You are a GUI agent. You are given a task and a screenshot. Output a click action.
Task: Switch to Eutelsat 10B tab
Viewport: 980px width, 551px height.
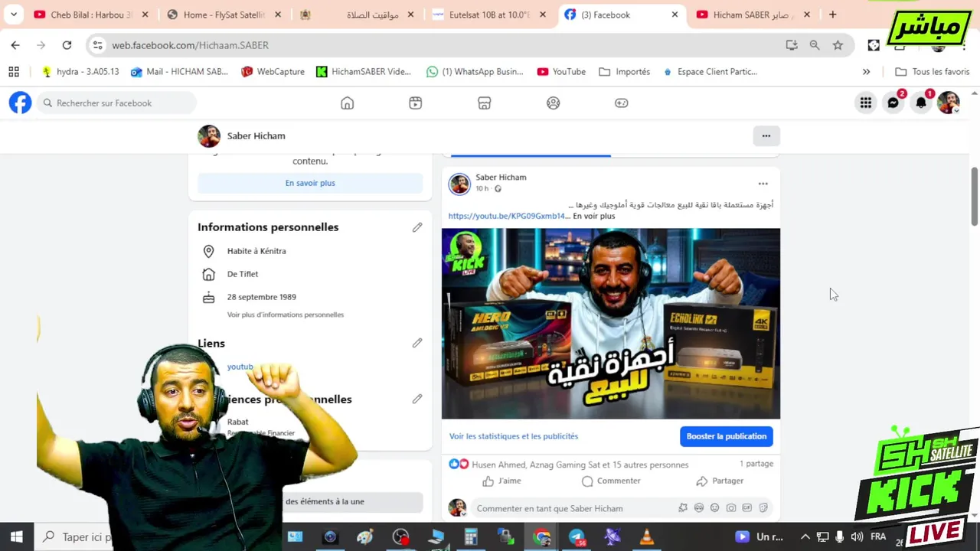(x=490, y=15)
